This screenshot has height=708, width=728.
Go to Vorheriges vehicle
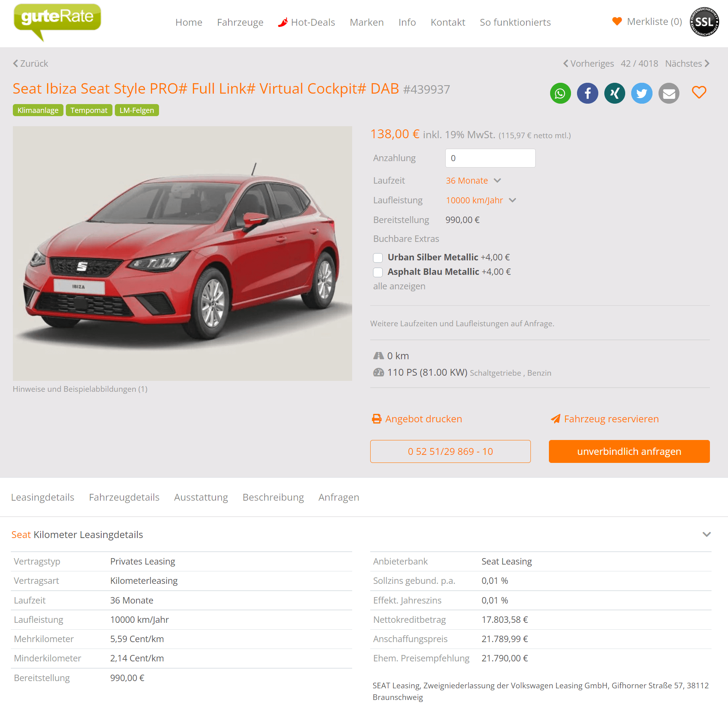(x=589, y=63)
